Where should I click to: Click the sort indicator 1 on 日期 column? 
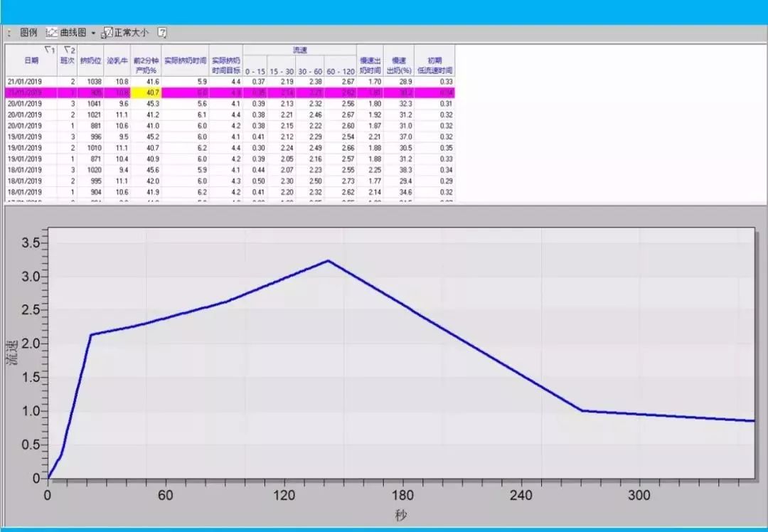pos(48,50)
